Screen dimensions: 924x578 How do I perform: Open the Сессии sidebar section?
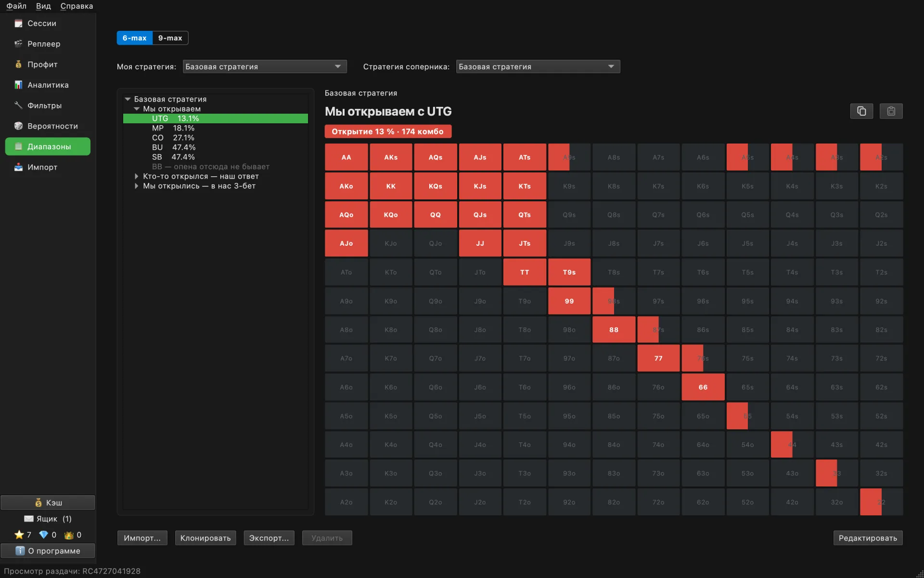coord(48,23)
